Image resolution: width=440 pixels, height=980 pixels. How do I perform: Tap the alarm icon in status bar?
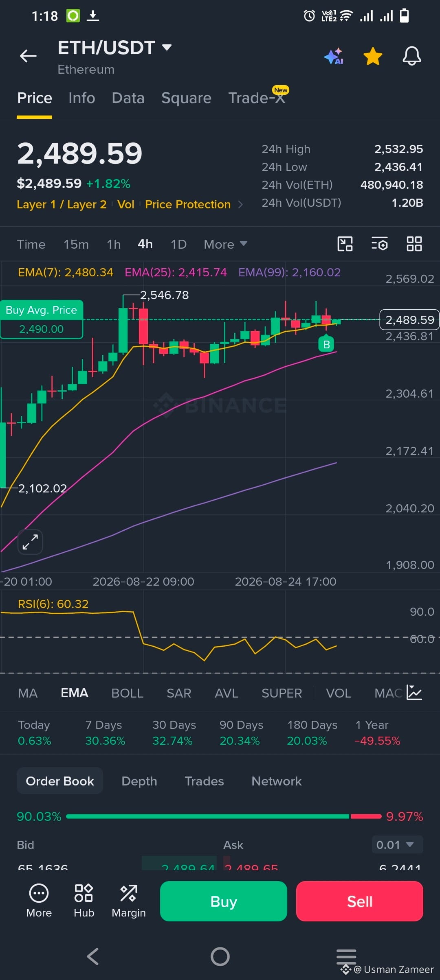[x=309, y=16]
